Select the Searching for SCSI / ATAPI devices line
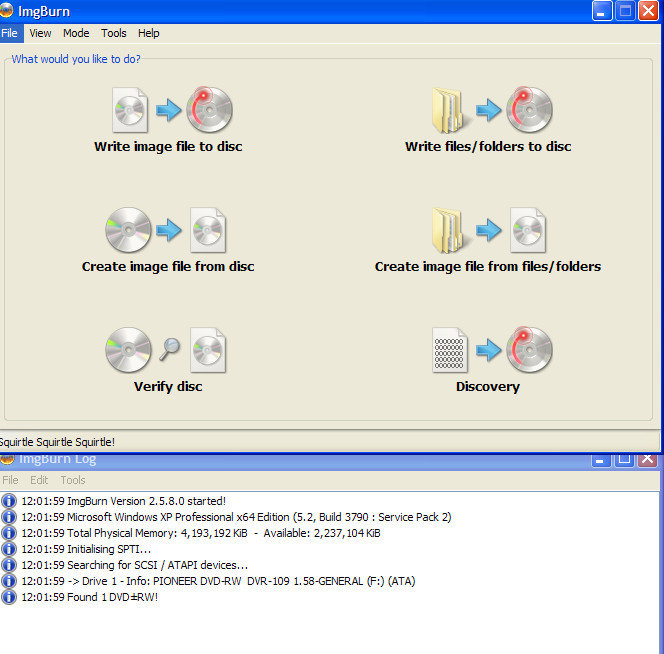 pyautogui.click(x=135, y=565)
